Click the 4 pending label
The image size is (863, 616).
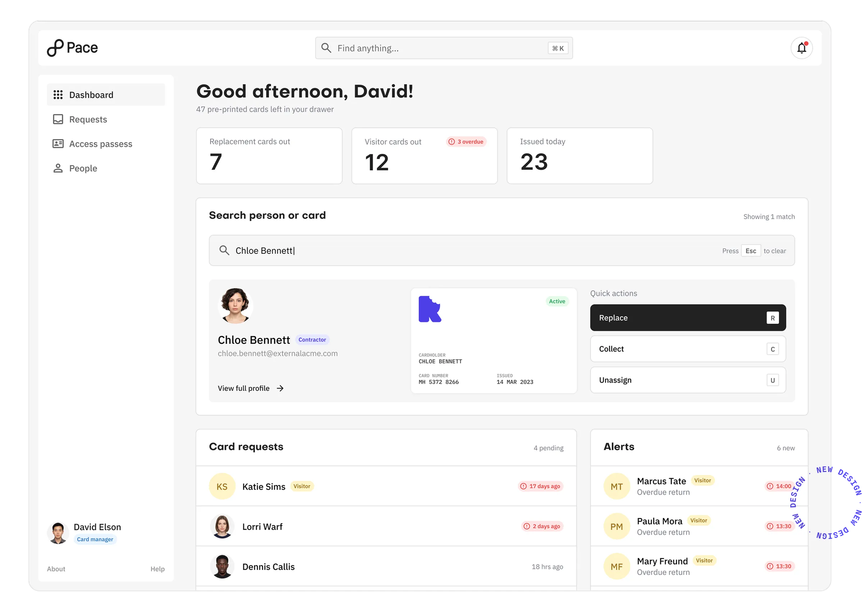click(548, 448)
